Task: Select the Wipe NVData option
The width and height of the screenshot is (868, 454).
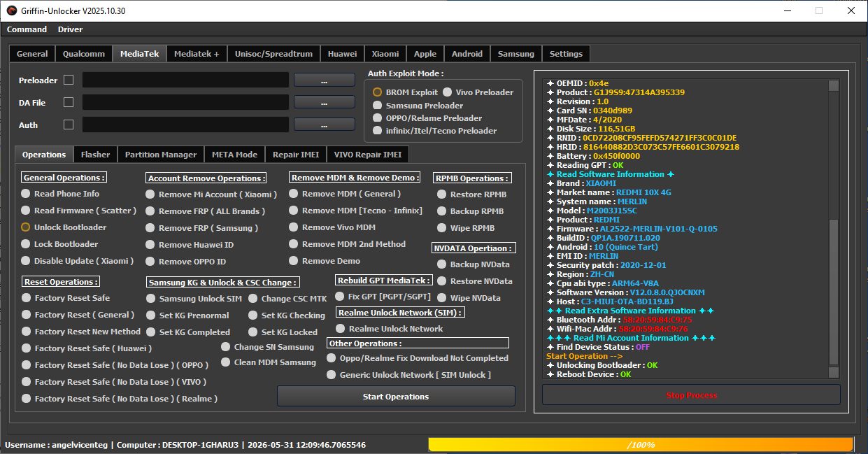Action: [469, 298]
